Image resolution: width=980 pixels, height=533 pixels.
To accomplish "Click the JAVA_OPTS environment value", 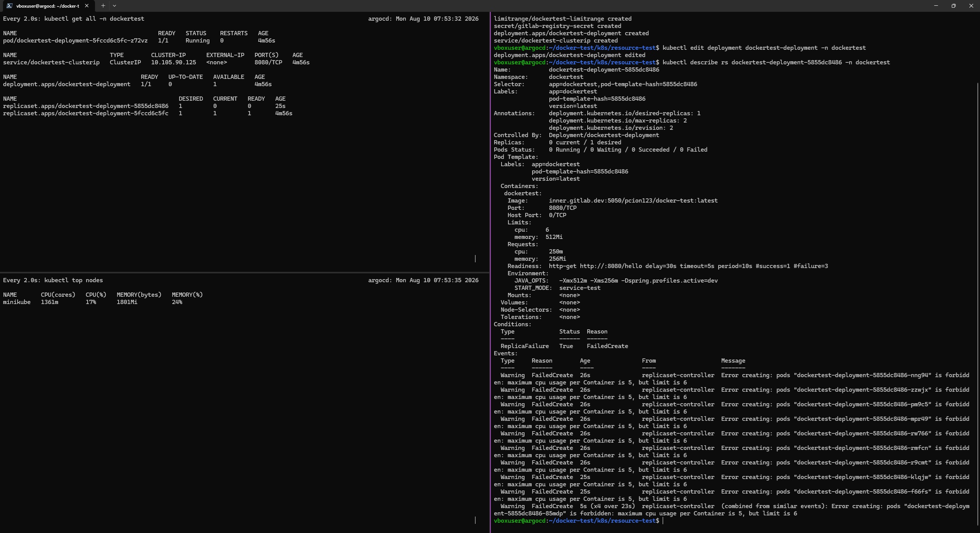I will point(639,281).
